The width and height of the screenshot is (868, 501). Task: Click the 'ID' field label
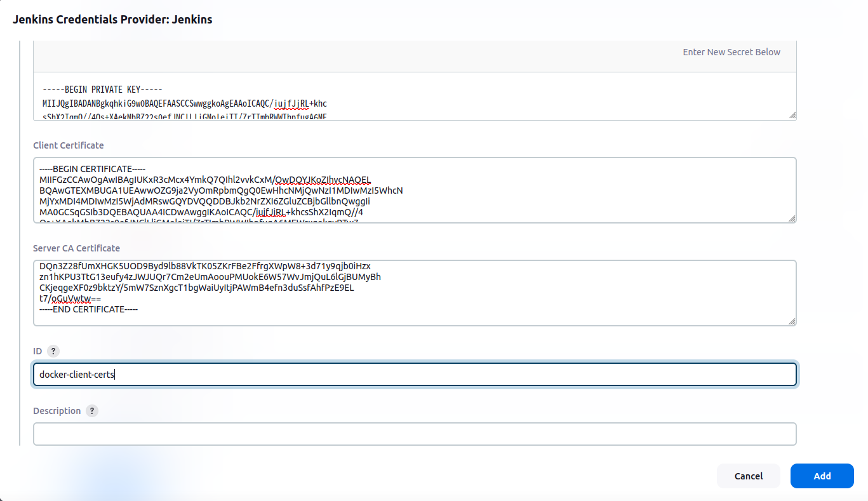[37, 351]
